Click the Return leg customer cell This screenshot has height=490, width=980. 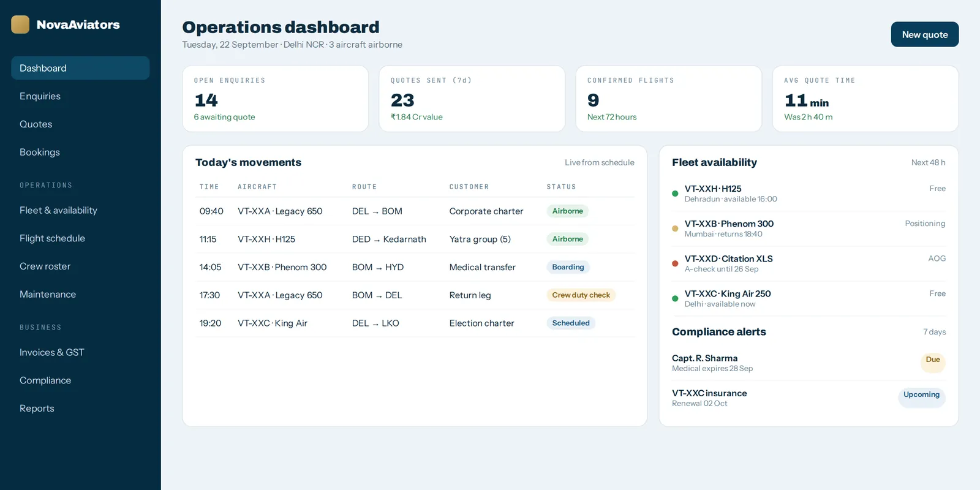point(470,295)
